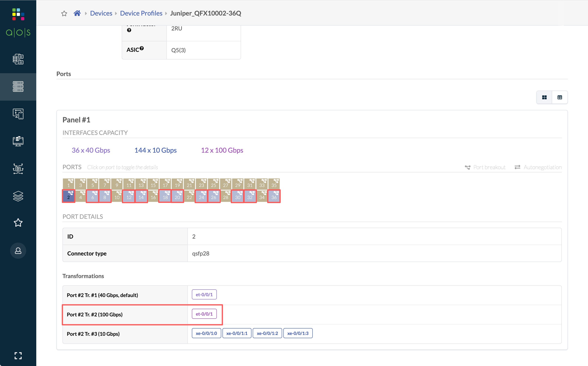
Task: Collapse details of selected port 2
Action: coord(69,196)
